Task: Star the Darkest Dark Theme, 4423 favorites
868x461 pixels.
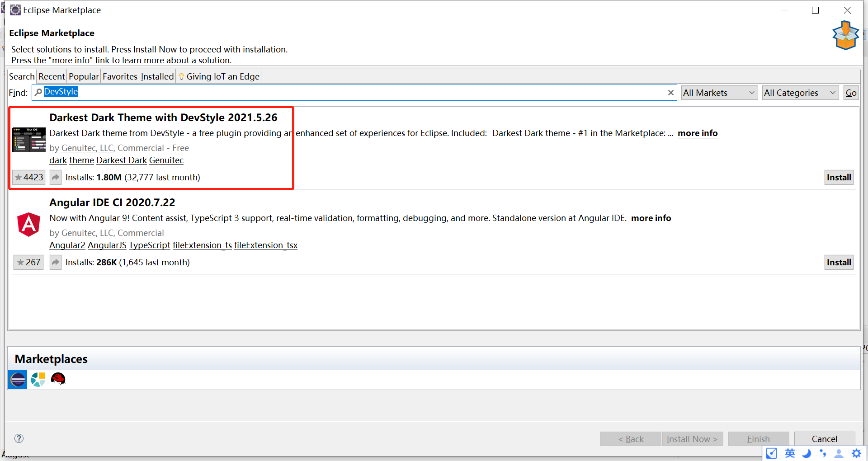Action: pos(29,177)
